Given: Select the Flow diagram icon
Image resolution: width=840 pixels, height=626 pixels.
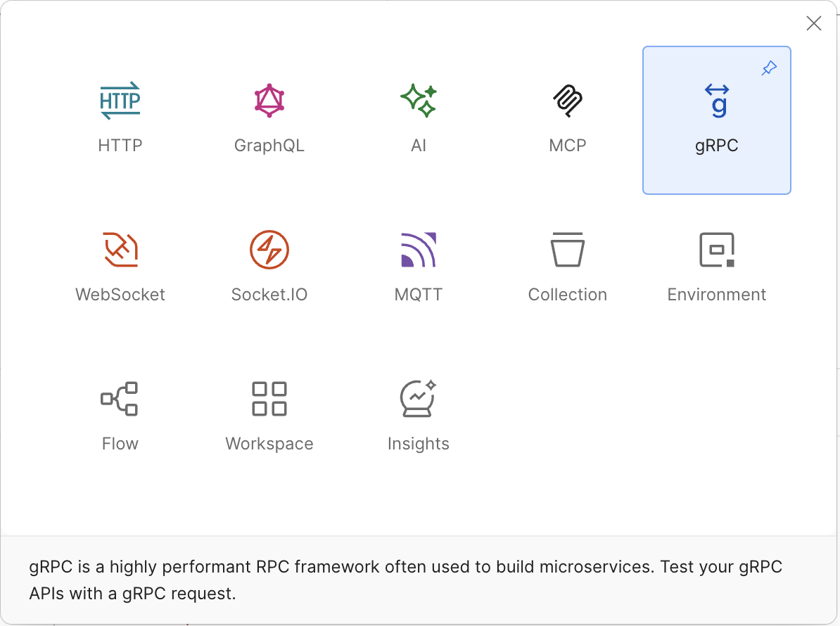Looking at the screenshot, I should [120, 399].
